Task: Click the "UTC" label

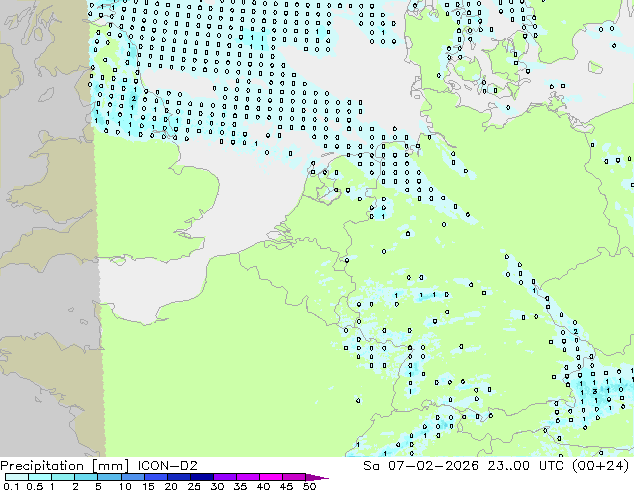Action: click(x=552, y=466)
